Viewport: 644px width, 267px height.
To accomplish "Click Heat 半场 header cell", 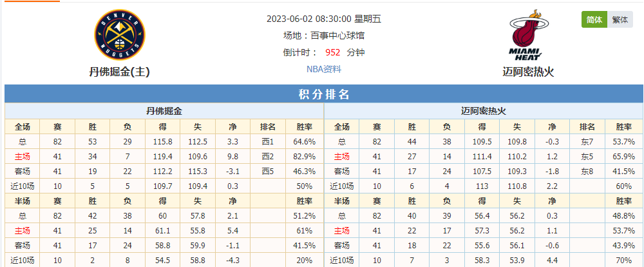I will (x=342, y=201).
